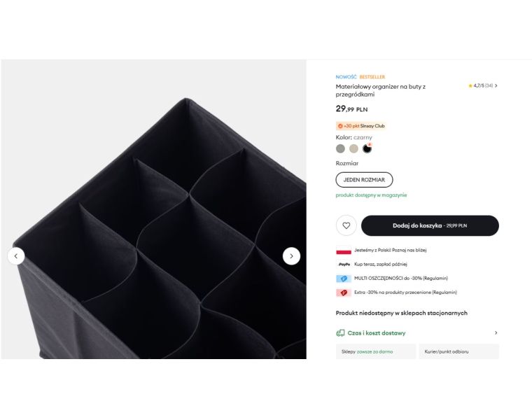Open the +30 pkt Sinsay Club badge
This screenshot has height=399, width=532.
[x=360, y=126]
